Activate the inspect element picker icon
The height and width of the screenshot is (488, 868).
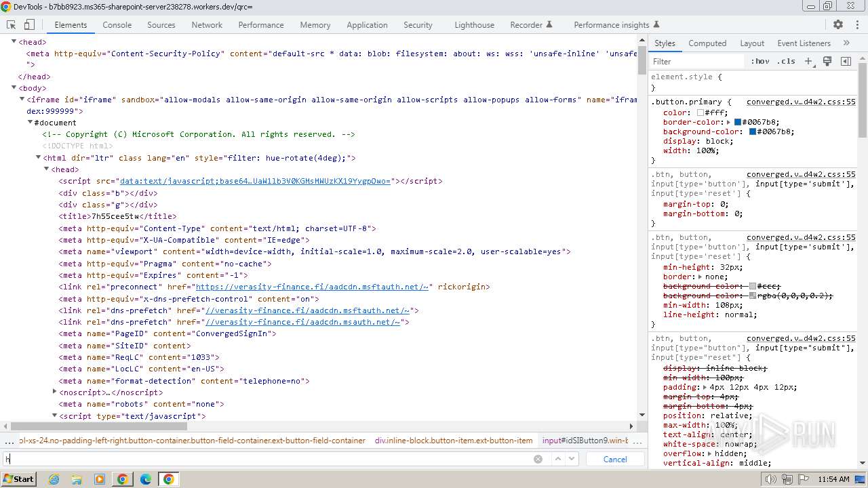pyautogui.click(x=11, y=24)
